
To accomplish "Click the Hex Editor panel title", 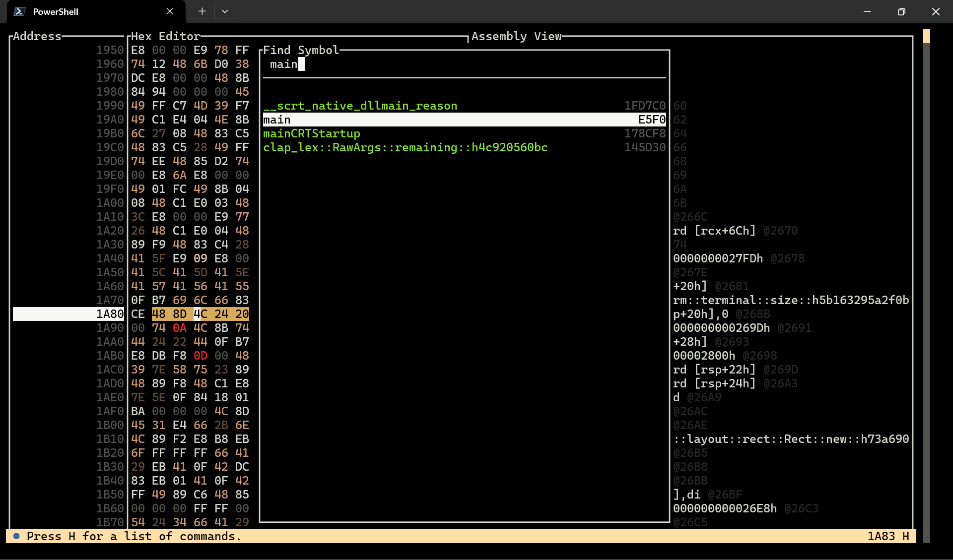I will pos(166,36).
